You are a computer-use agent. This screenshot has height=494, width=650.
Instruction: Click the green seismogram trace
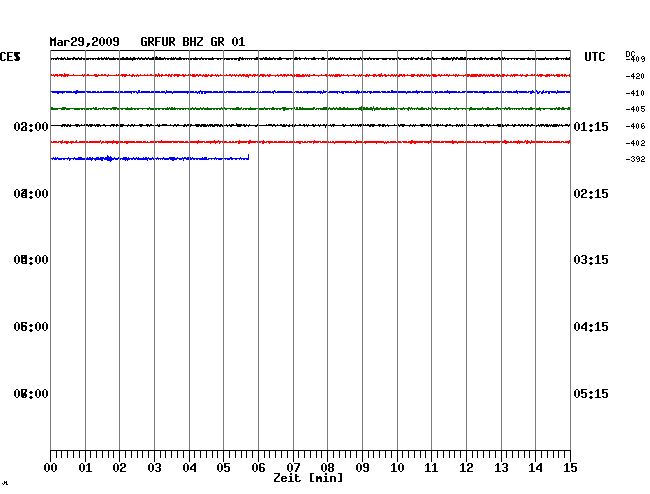pyautogui.click(x=310, y=109)
